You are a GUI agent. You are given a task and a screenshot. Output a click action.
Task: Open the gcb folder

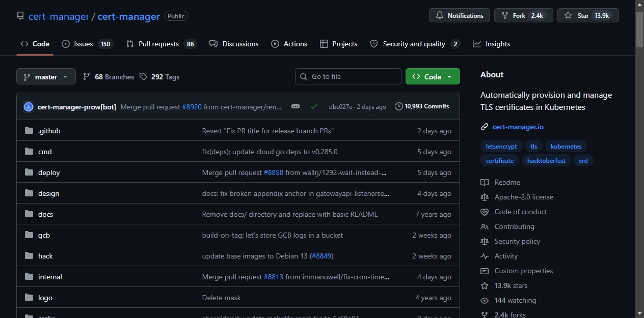[x=44, y=235]
